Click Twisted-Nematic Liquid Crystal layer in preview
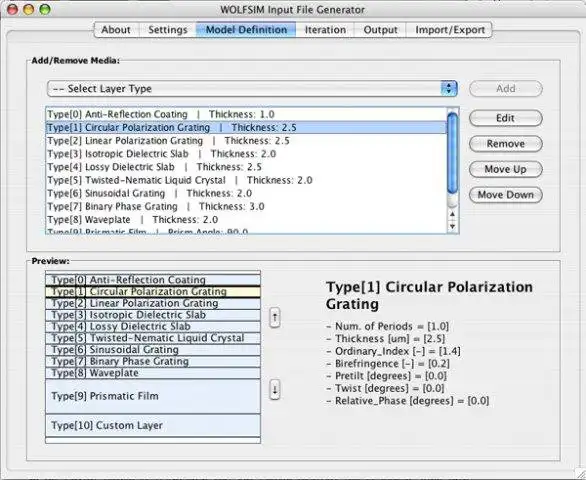 153,338
